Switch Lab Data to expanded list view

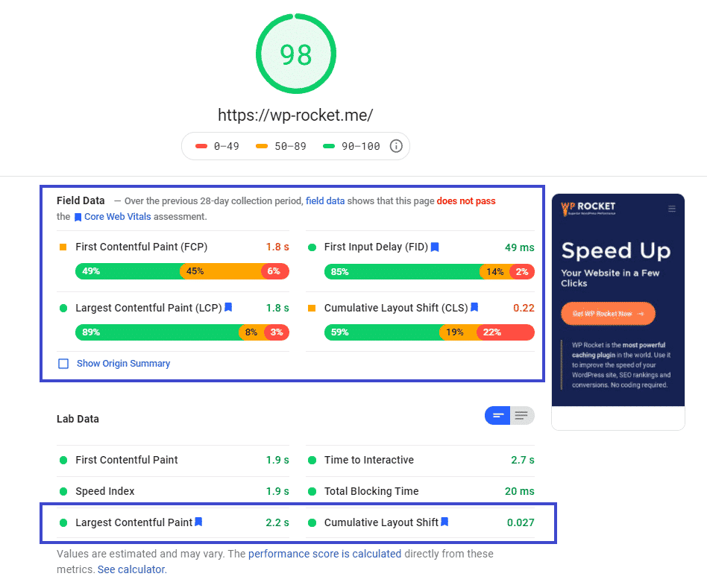(522, 416)
